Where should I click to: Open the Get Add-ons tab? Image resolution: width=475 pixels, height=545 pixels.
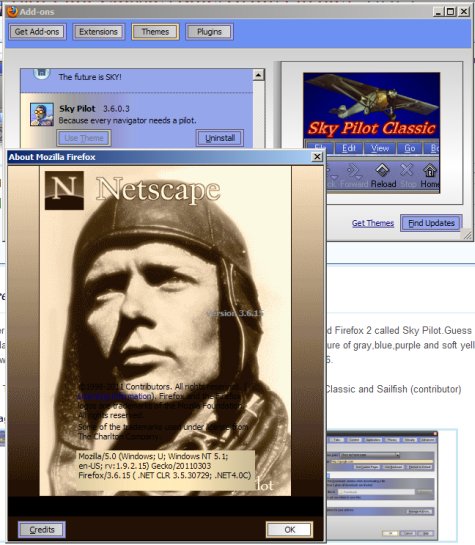[37, 32]
